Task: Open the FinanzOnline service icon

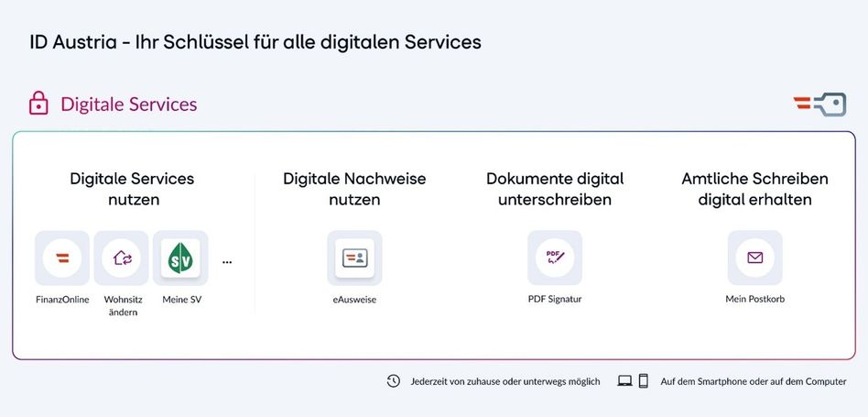Action: click(x=62, y=258)
